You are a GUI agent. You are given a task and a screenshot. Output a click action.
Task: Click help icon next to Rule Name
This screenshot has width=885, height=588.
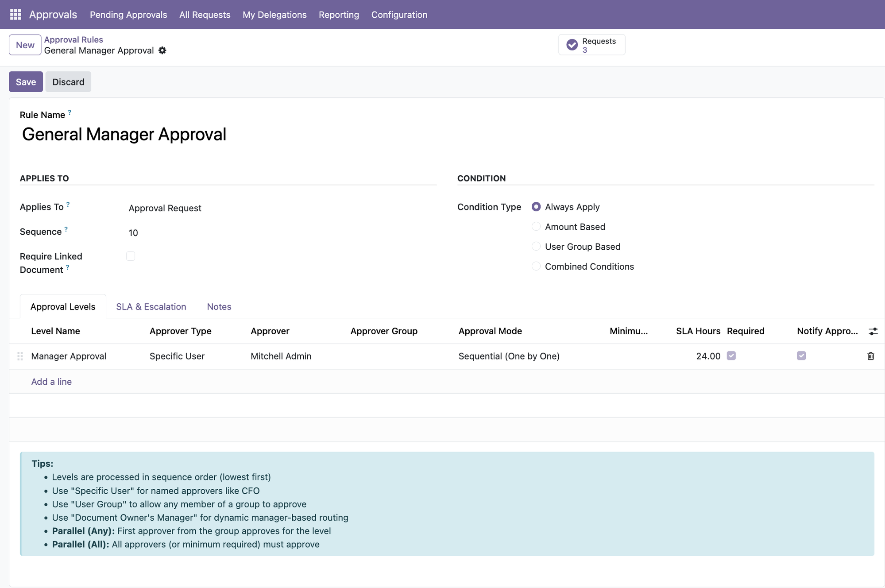pyautogui.click(x=70, y=112)
